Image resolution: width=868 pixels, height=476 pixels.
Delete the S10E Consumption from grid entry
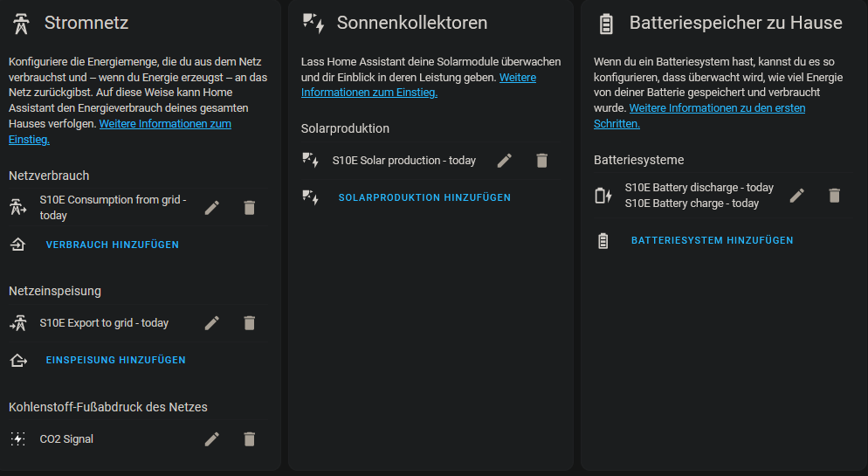pyautogui.click(x=250, y=208)
